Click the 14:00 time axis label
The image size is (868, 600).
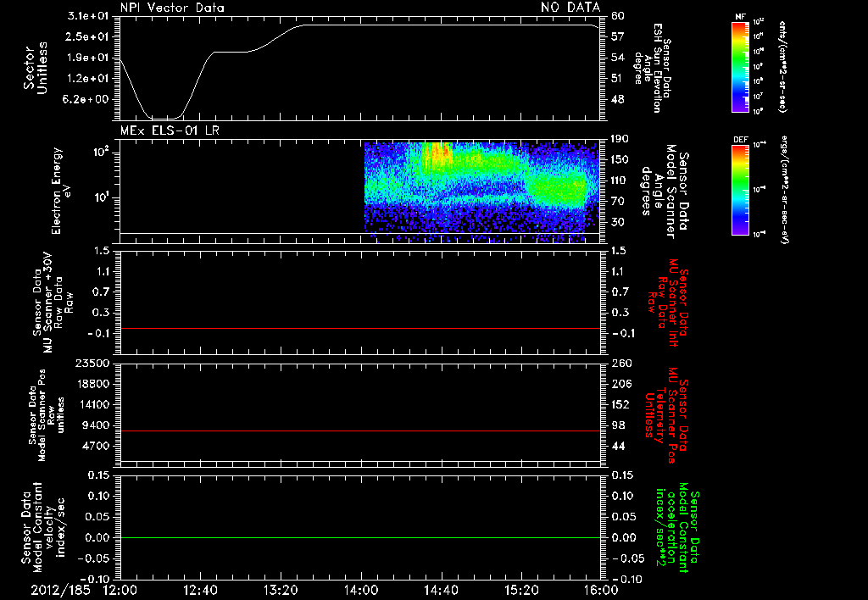[x=361, y=590]
